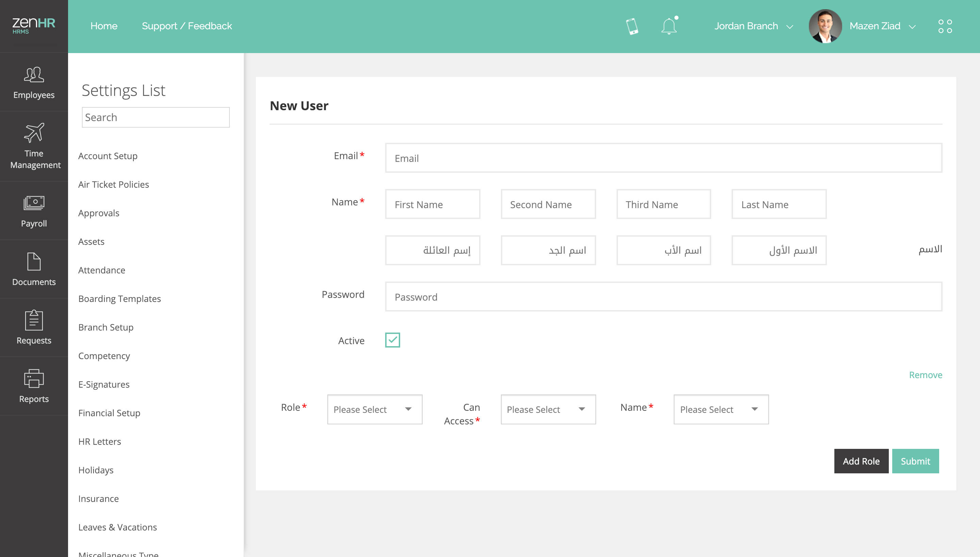Expand the Role dropdown

(374, 409)
